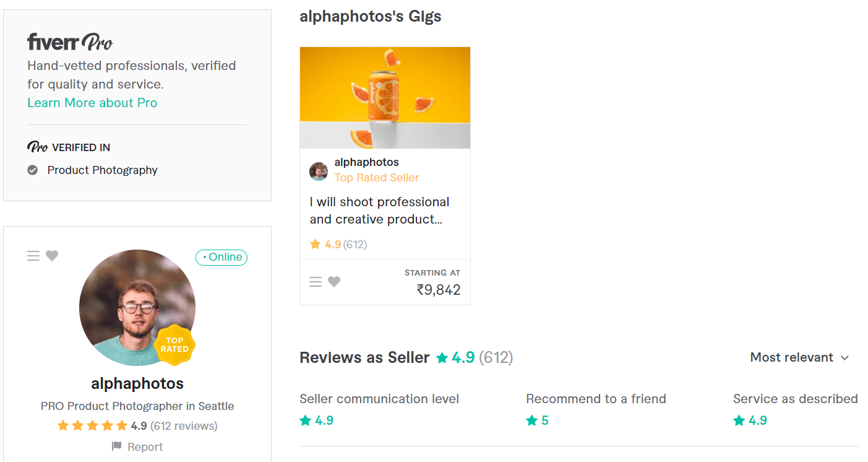Viewport: 868px width, 462px height.
Task: Open the gig card's list menu icon
Action: [316, 282]
